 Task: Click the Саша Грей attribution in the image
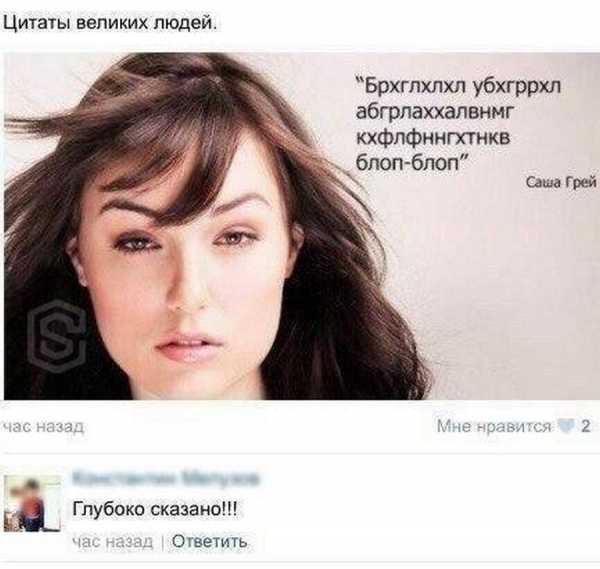pos(561,182)
